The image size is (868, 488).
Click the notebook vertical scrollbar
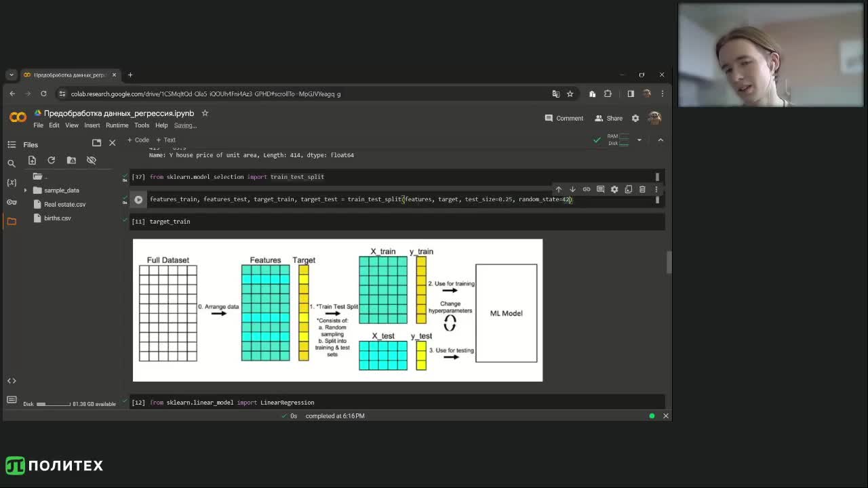pos(669,262)
